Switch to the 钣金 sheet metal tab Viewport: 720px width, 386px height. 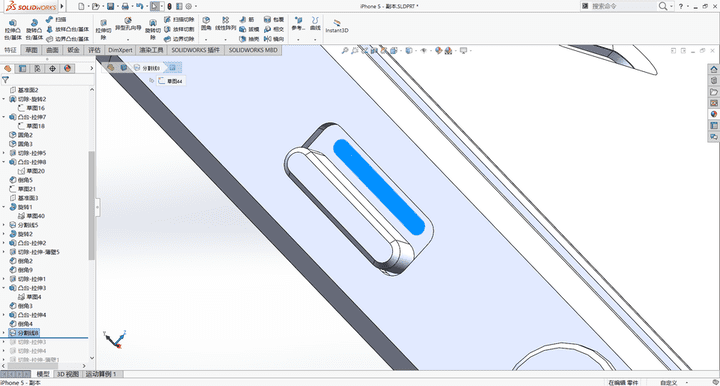point(73,50)
